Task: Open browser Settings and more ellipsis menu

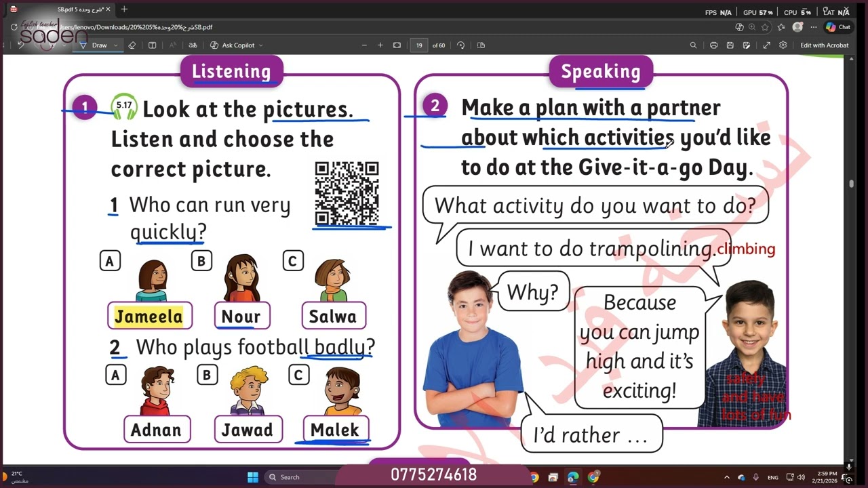Action: point(813,27)
